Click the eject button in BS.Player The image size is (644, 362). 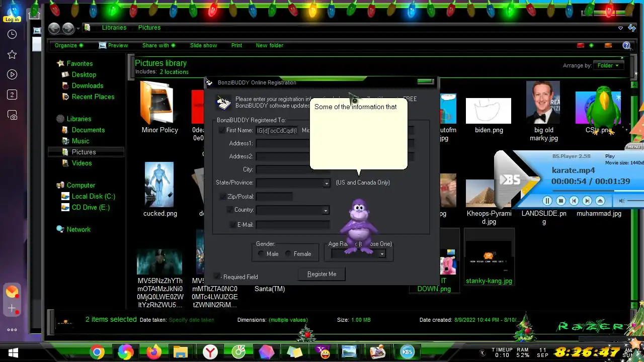(x=600, y=201)
